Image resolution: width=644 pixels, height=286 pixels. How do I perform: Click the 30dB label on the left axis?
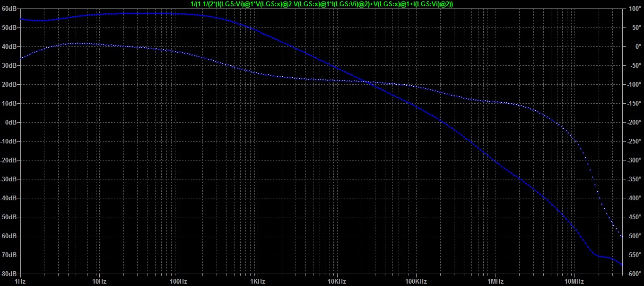coord(9,65)
